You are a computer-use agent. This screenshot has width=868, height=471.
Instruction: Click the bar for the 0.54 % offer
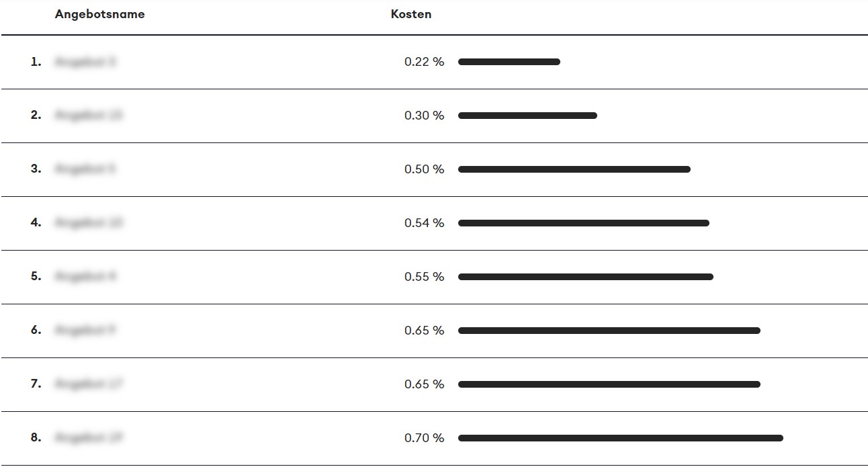pyautogui.click(x=584, y=223)
